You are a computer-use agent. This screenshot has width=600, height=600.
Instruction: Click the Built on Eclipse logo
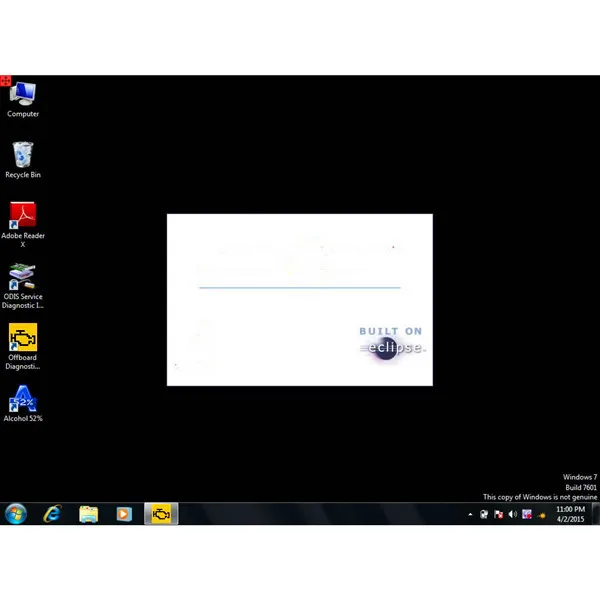tap(392, 343)
